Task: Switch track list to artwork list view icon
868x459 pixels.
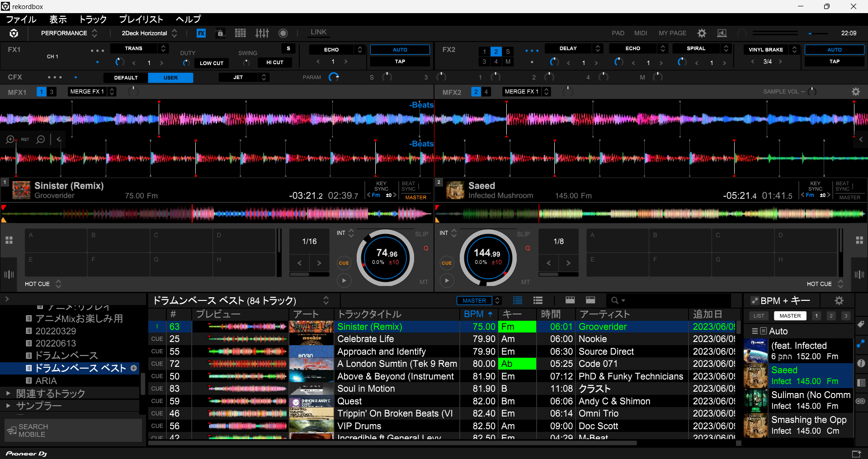Action: point(538,300)
